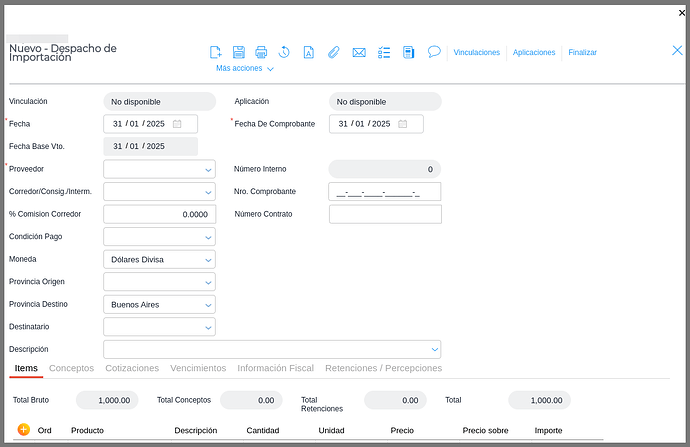Open calendar picker for Fecha field
This screenshot has width=690, height=447.
(177, 124)
